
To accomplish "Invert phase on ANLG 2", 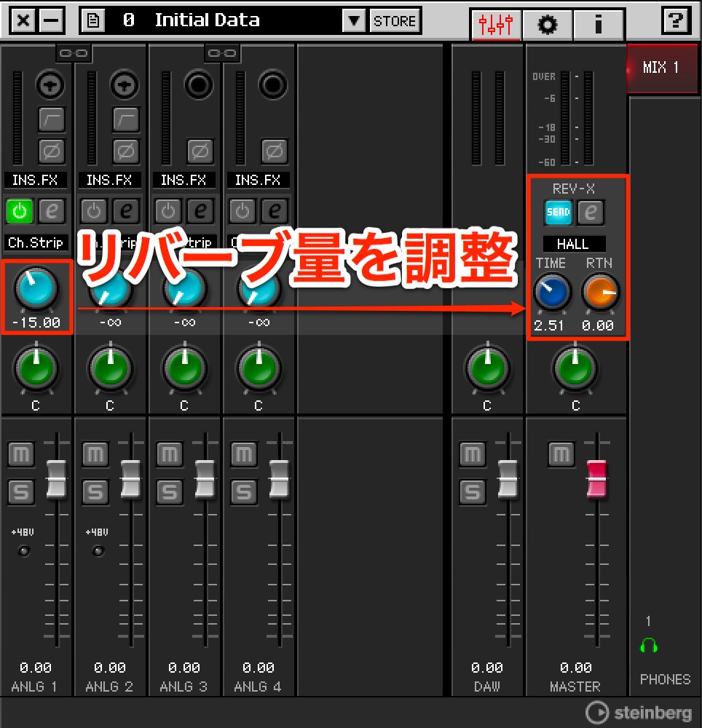I will click(126, 151).
